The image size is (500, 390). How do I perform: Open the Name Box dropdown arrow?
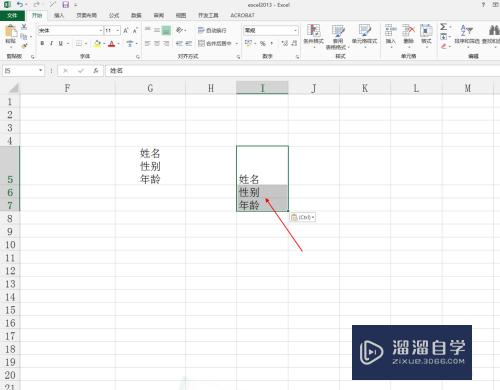[x=40, y=70]
